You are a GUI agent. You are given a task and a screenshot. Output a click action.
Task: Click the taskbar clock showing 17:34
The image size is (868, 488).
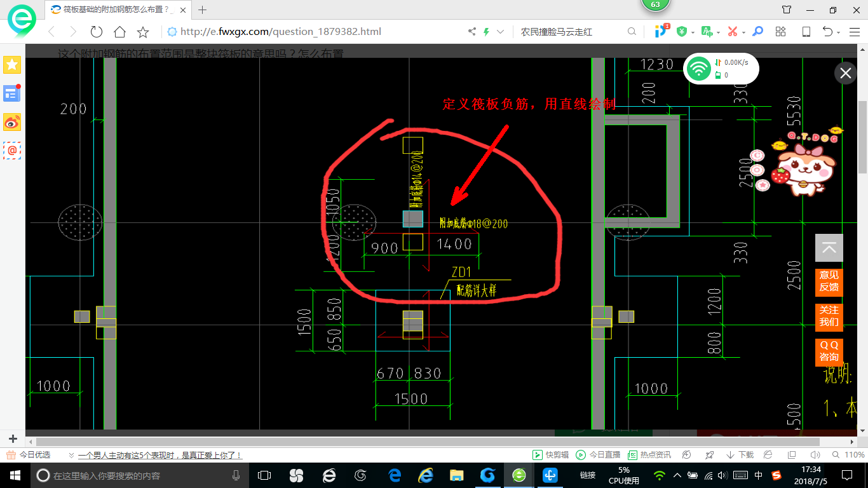(810, 475)
